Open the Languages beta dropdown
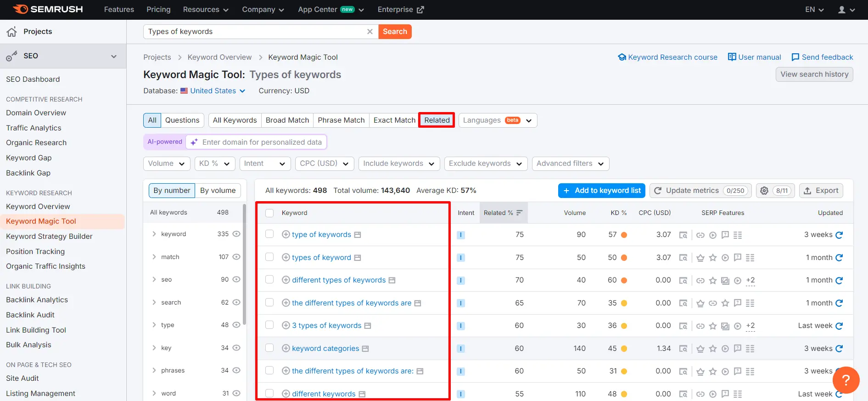 [x=498, y=120]
